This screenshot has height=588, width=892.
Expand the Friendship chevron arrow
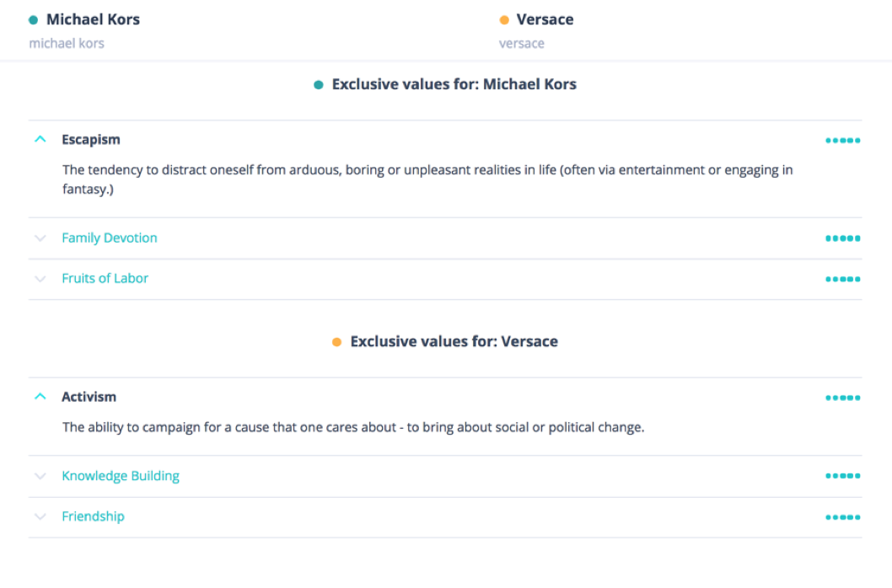[x=40, y=517]
